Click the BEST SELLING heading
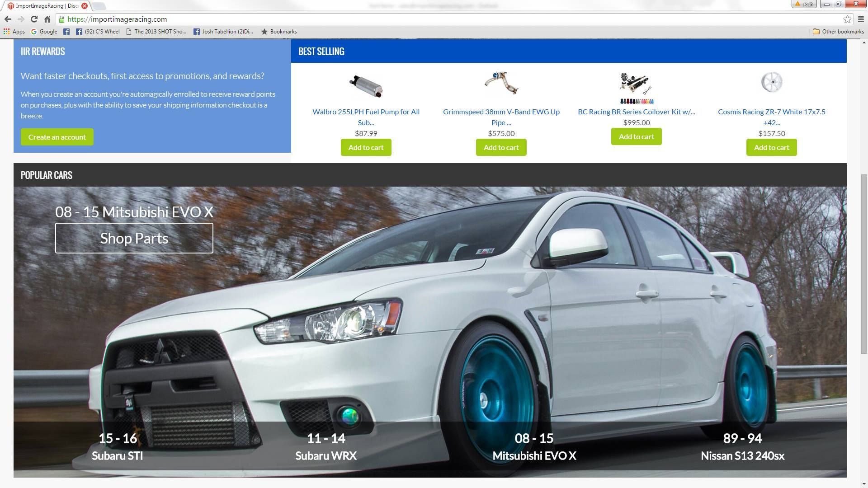Viewport: 868px width, 488px height. [321, 52]
